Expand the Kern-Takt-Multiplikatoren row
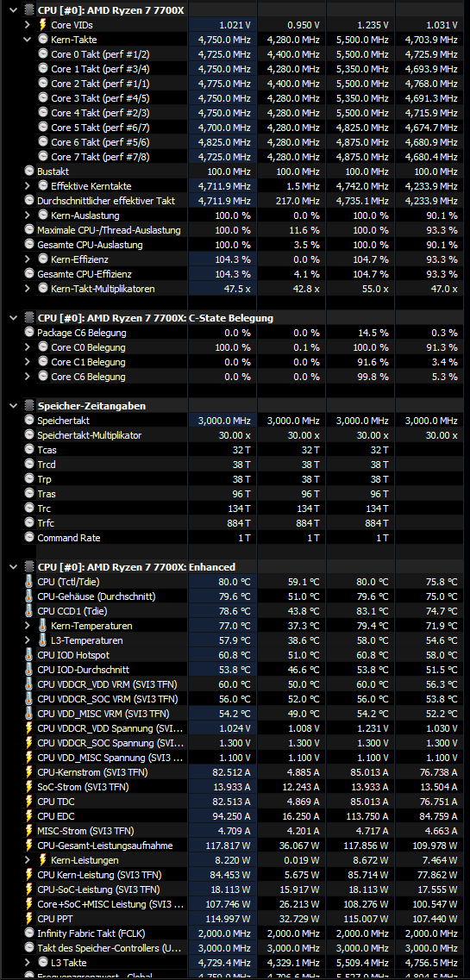The height and width of the screenshot is (980, 470). coord(28,288)
